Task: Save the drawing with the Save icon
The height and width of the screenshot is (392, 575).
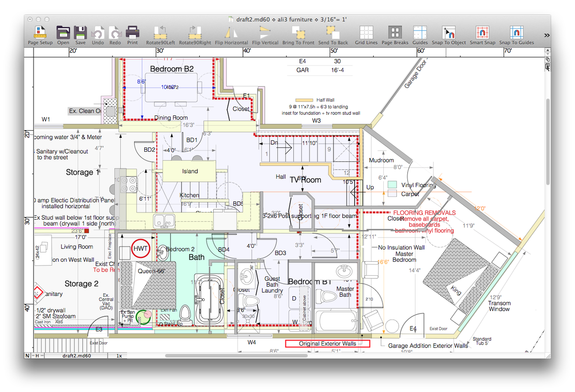Action: 80,35
